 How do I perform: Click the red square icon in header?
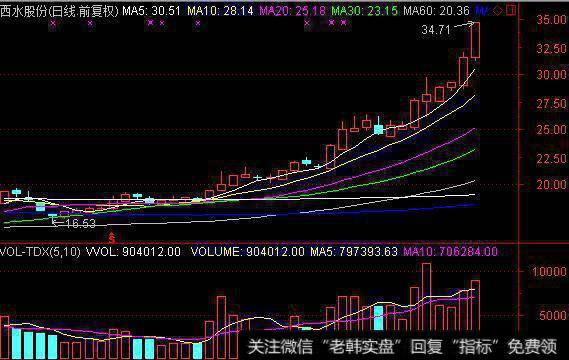pos(511,10)
